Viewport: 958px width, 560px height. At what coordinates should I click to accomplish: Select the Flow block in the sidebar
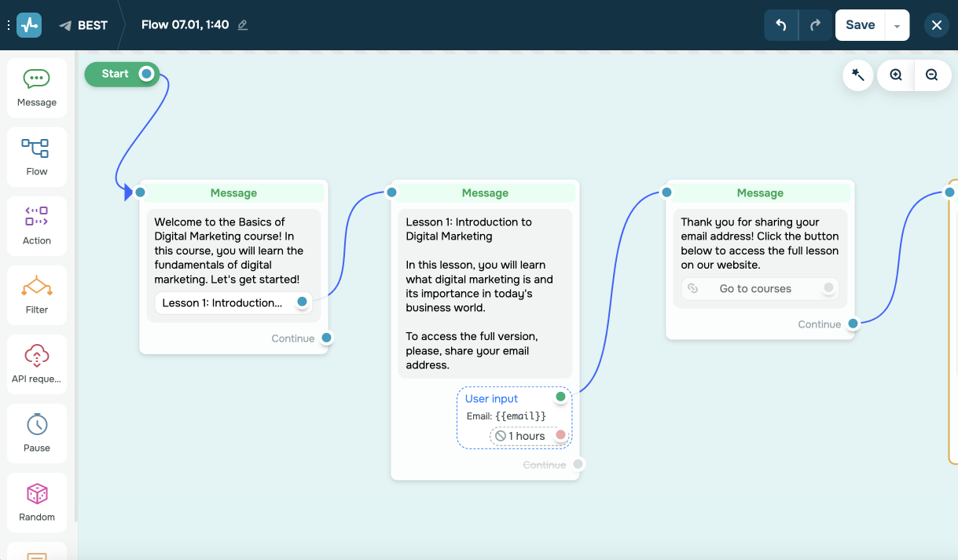click(36, 156)
